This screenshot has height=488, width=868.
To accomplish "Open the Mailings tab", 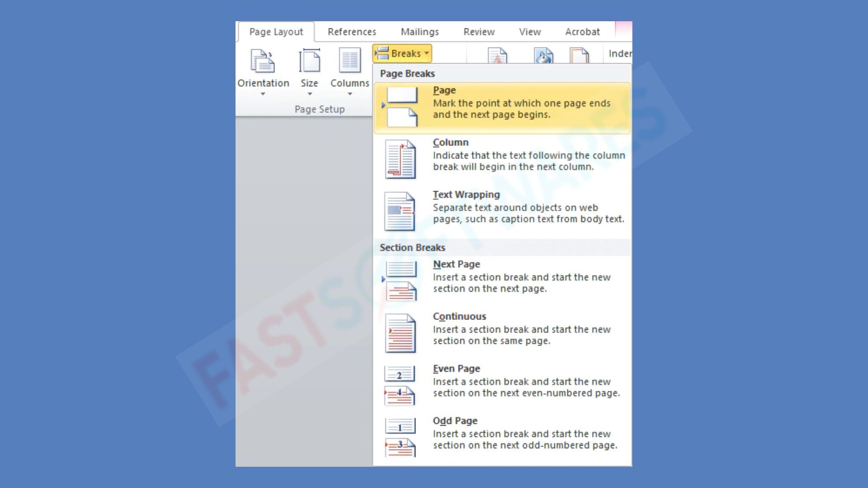I will click(x=420, y=32).
